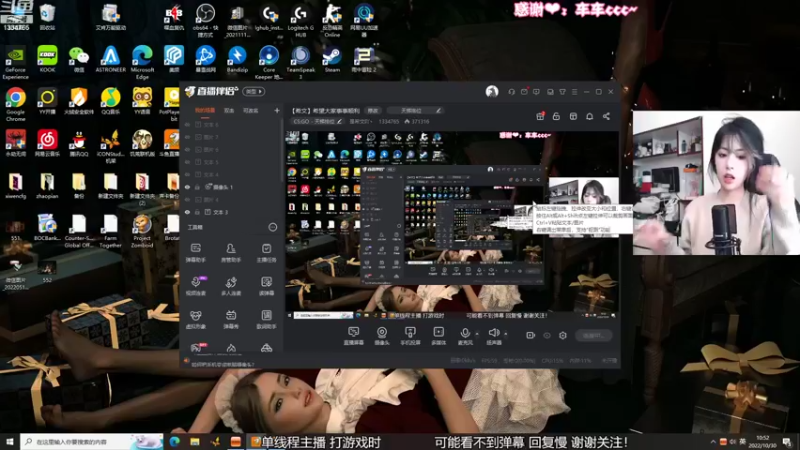Image resolution: width=800 pixels, height=450 pixels.
Task: Click the start streaming button at bottom right
Action: coord(594,335)
